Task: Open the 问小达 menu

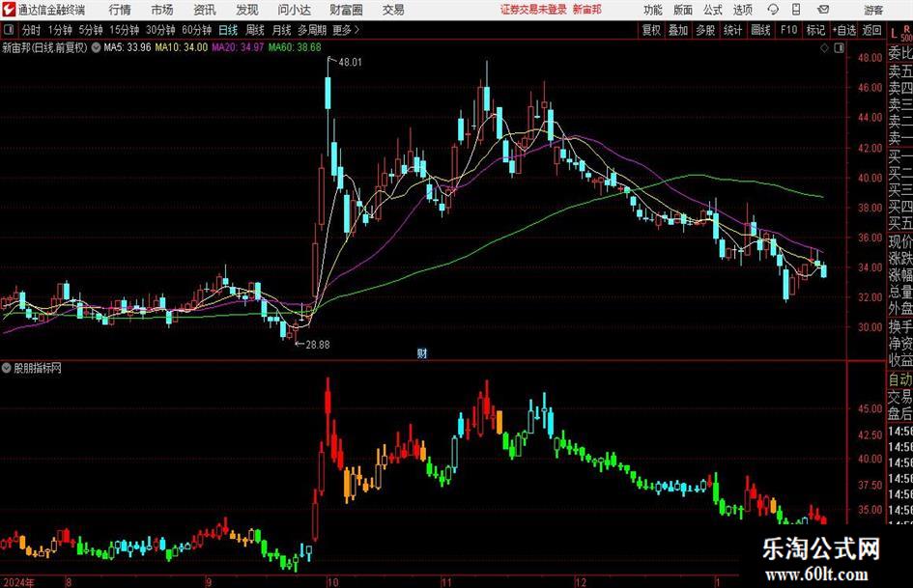Action: click(x=294, y=10)
